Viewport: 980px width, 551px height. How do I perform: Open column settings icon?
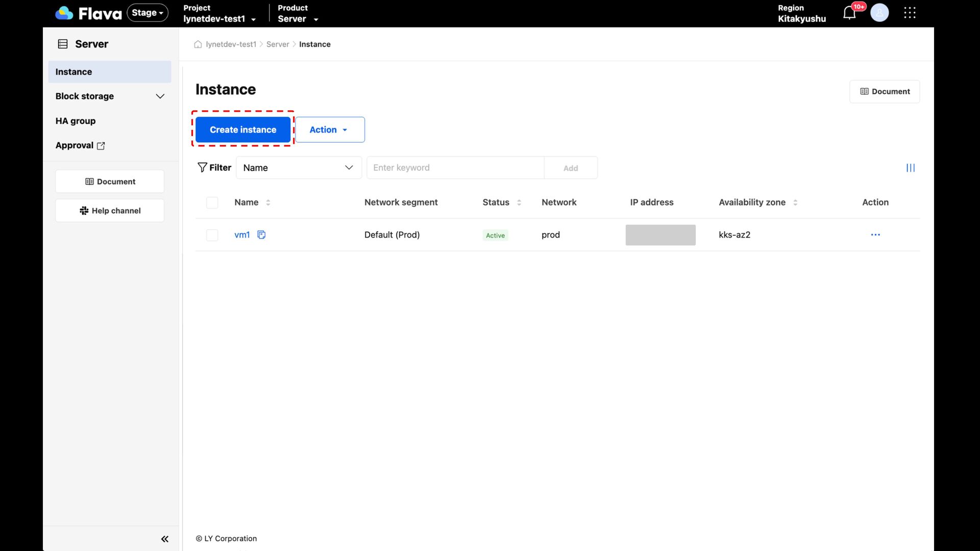tap(911, 168)
